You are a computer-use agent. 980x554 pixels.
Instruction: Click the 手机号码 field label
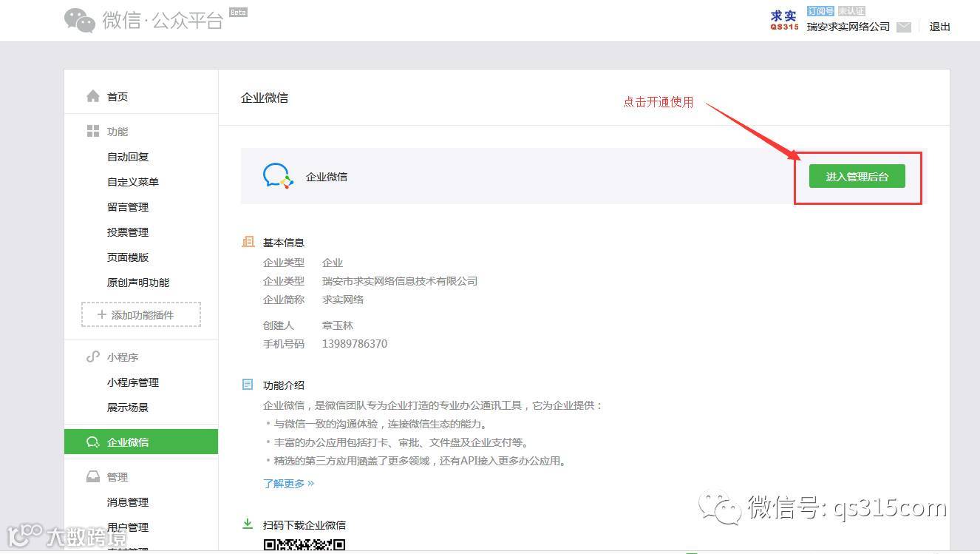284,344
